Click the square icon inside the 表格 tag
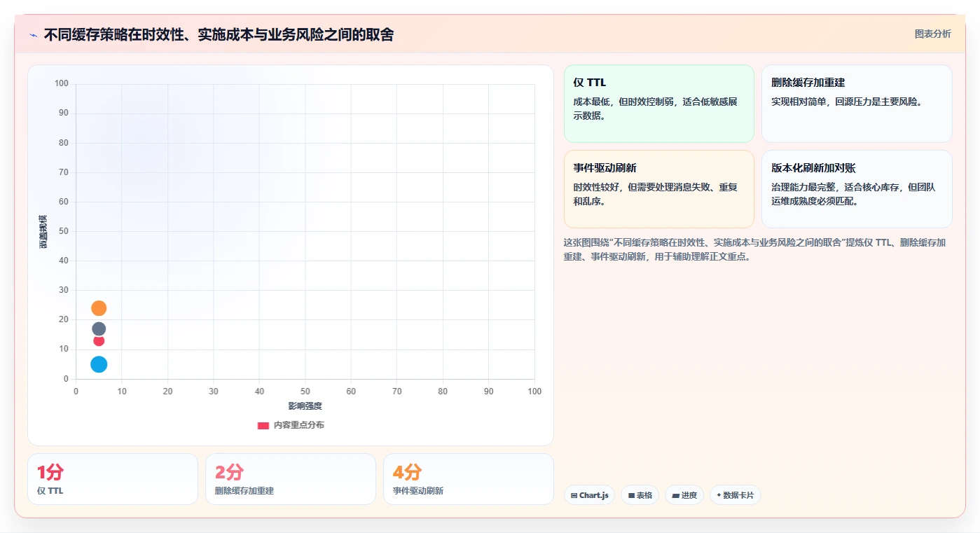 coord(631,495)
